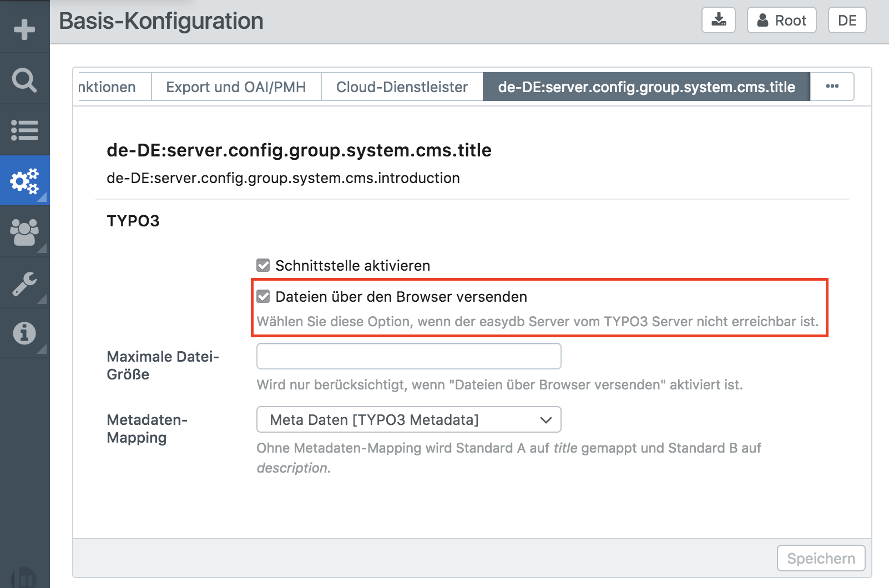
Task: Toggle Schnittstelle aktivieren checkbox
Action: pos(264,266)
